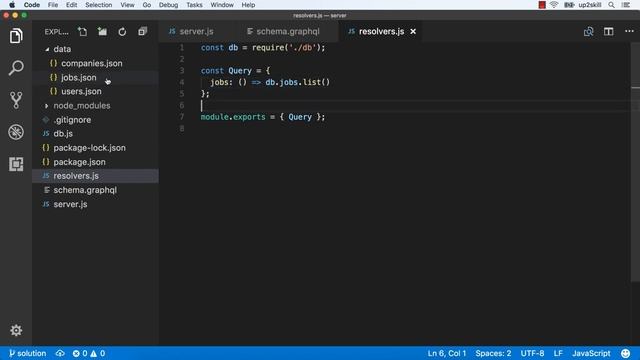Image resolution: width=640 pixels, height=360 pixels.
Task: Open the editor More Actions ellipsis
Action: tap(629, 31)
